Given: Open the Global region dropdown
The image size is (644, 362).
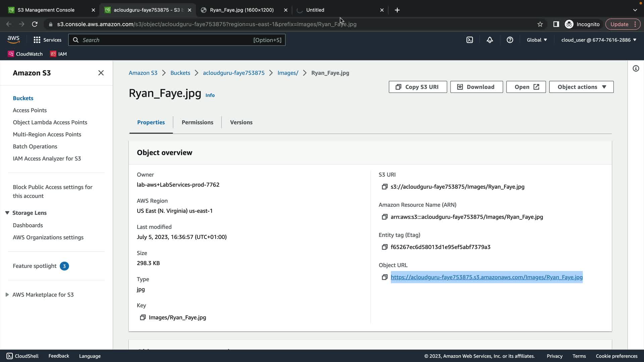Looking at the screenshot, I should [537, 40].
